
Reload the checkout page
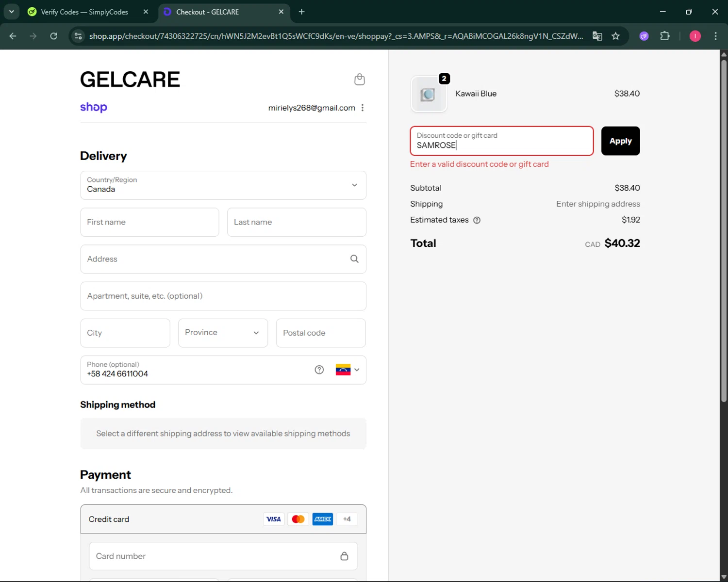(x=54, y=36)
